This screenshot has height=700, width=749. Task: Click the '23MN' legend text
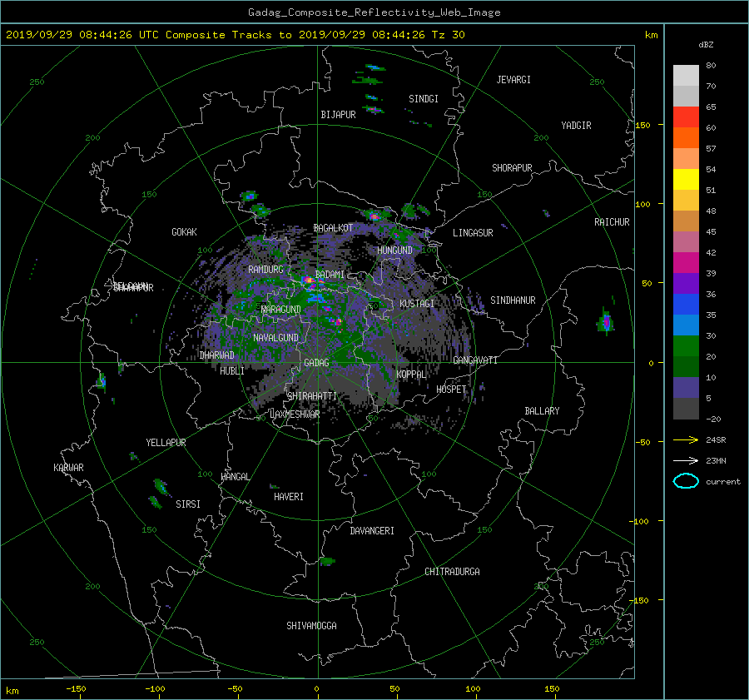(716, 461)
